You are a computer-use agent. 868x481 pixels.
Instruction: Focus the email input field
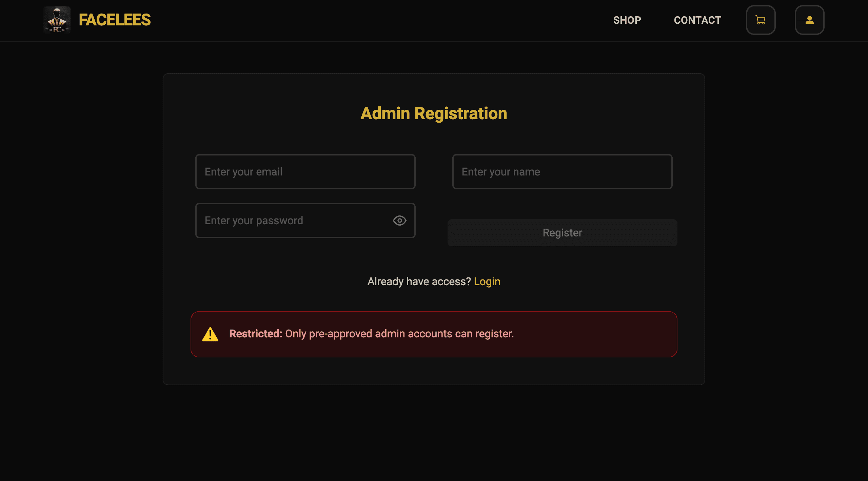[305, 171]
